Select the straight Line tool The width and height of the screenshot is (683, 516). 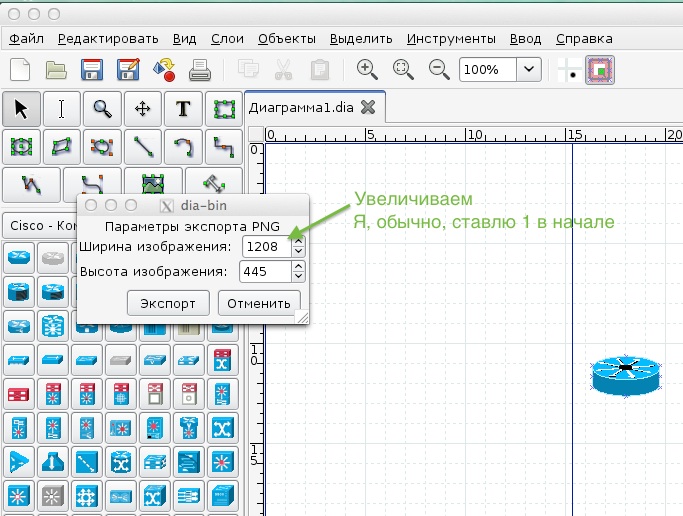tap(142, 147)
